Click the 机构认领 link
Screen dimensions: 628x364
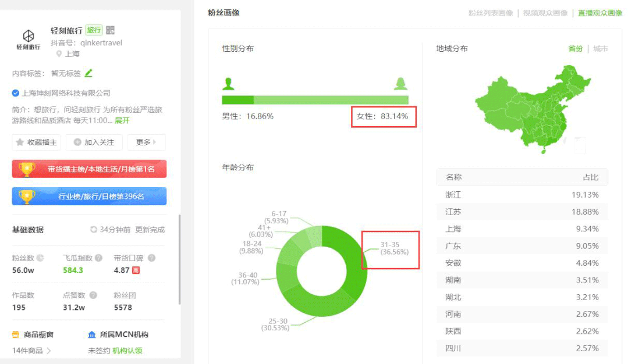pyautogui.click(x=127, y=351)
